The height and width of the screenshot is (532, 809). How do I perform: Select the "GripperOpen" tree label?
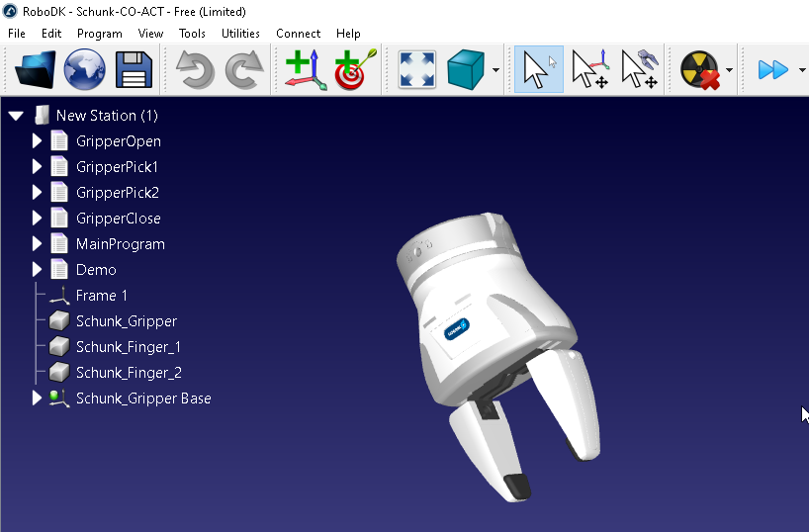pyautogui.click(x=119, y=141)
